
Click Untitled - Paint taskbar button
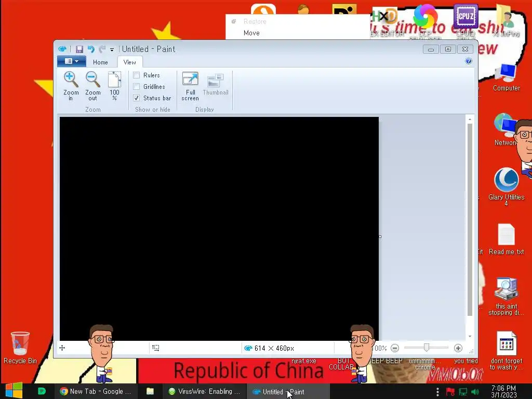click(287, 392)
